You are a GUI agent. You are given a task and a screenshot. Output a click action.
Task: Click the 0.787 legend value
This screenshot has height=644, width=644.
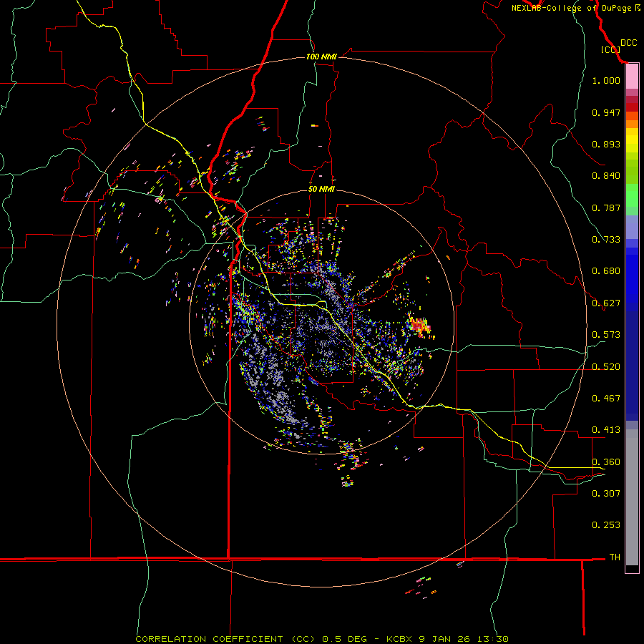point(606,208)
